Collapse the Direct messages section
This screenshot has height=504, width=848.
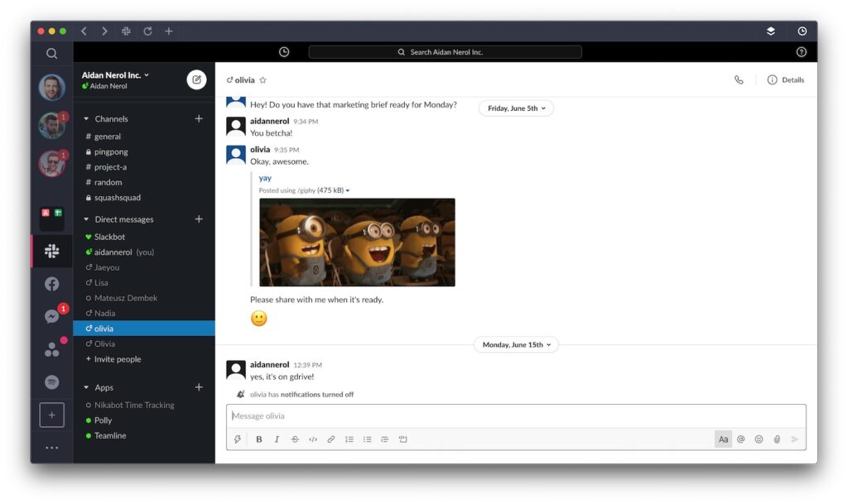point(86,219)
